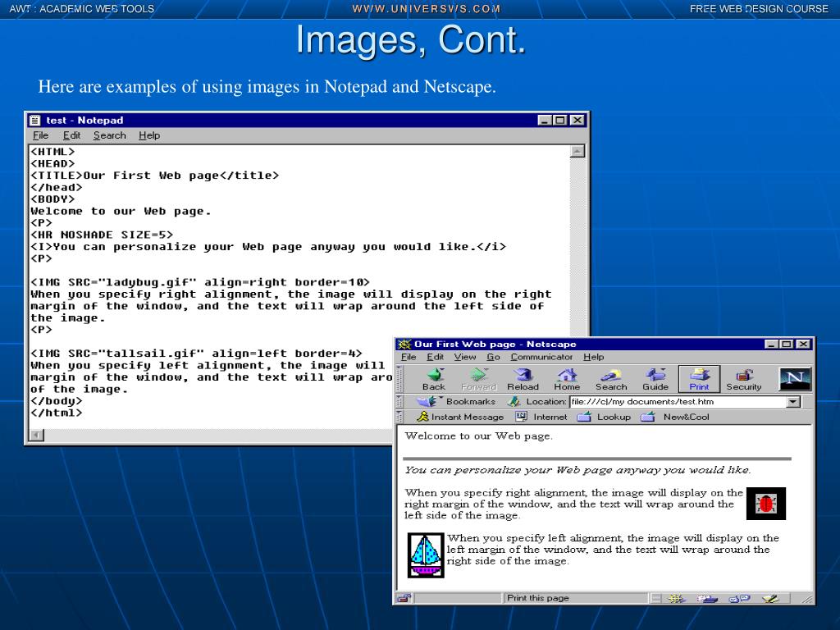The width and height of the screenshot is (840, 630).
Task: Click the "Welcome to our Web page." text in Netscape
Action: point(478,436)
